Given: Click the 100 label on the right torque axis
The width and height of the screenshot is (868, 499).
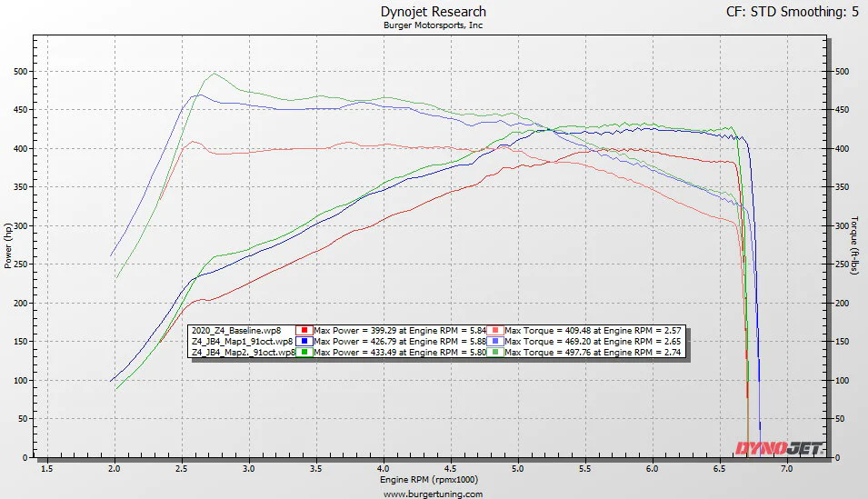Looking at the screenshot, I should tap(842, 381).
